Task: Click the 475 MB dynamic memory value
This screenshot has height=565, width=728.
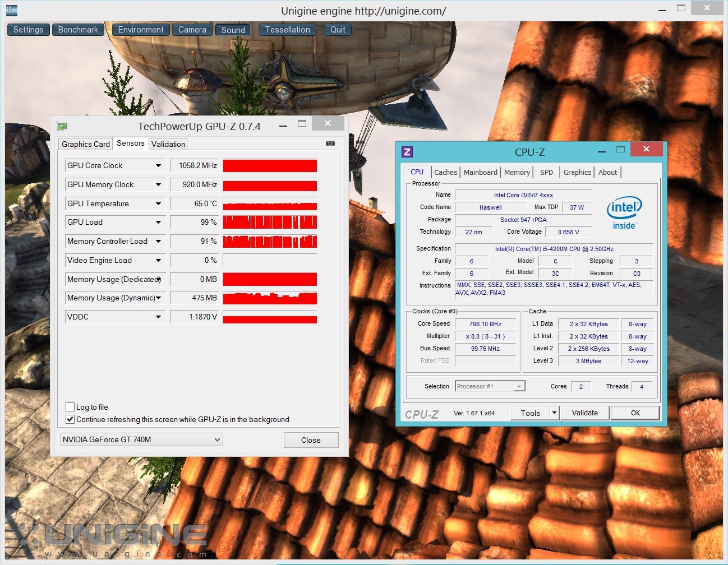Action: (x=194, y=298)
